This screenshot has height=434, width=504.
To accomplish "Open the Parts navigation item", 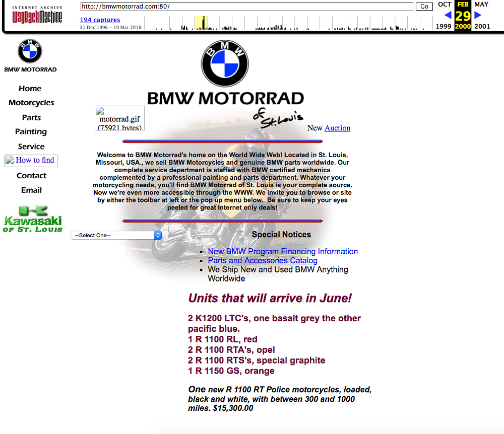I will (31, 117).
